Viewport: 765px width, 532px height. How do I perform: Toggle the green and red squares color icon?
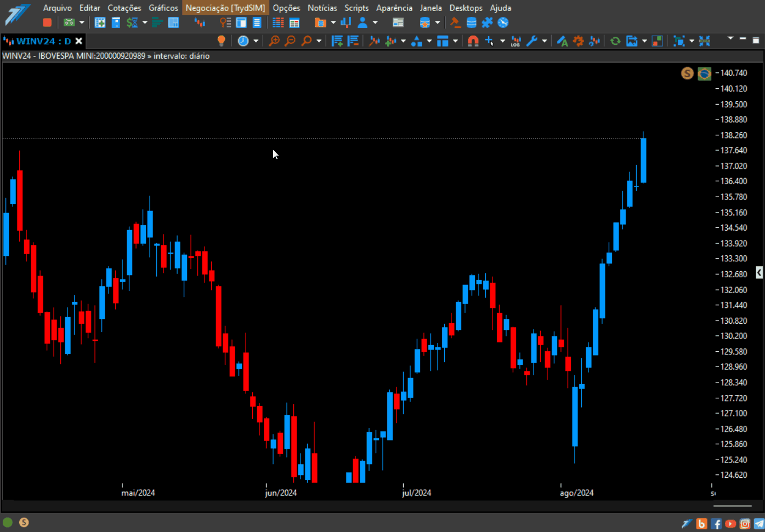(657, 41)
